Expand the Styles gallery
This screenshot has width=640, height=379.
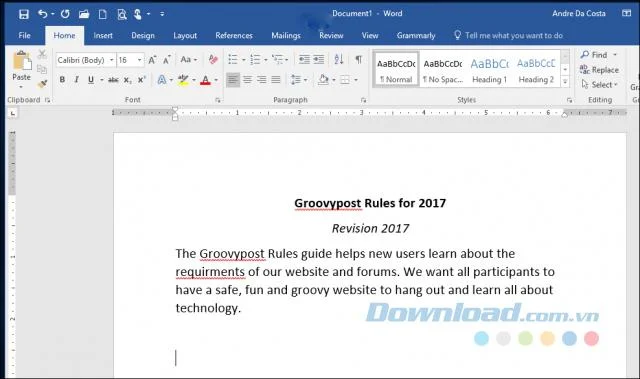coord(565,82)
